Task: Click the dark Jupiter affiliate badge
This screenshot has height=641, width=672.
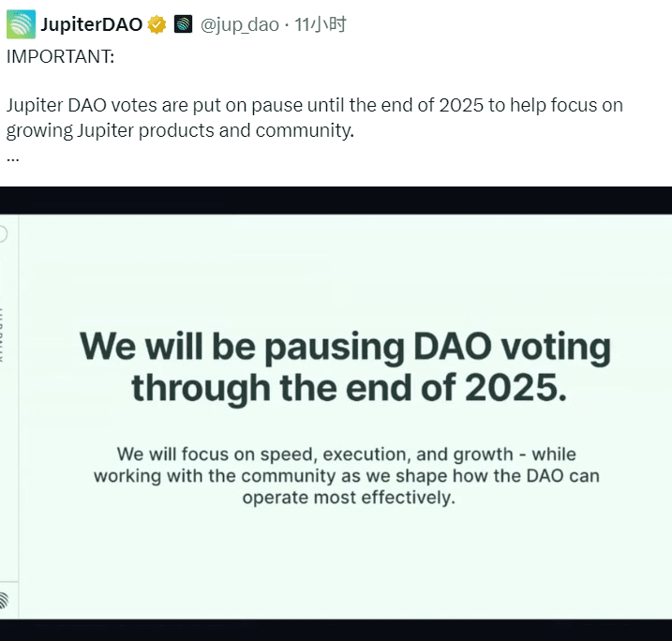Action: (183, 24)
